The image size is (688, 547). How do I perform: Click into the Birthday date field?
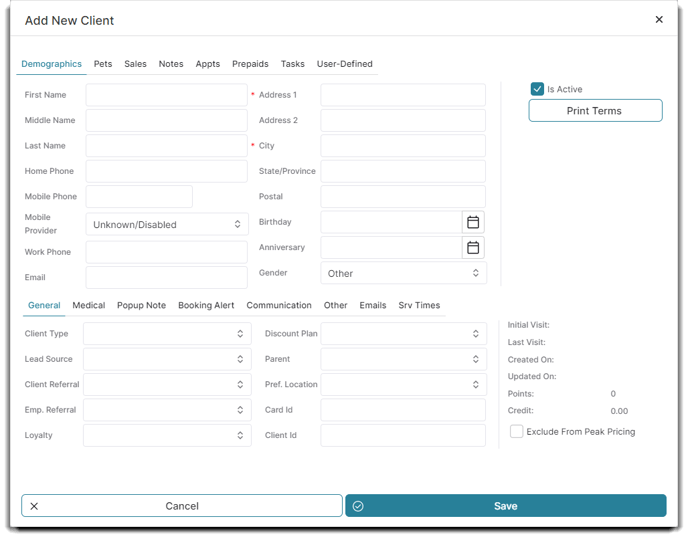(391, 222)
